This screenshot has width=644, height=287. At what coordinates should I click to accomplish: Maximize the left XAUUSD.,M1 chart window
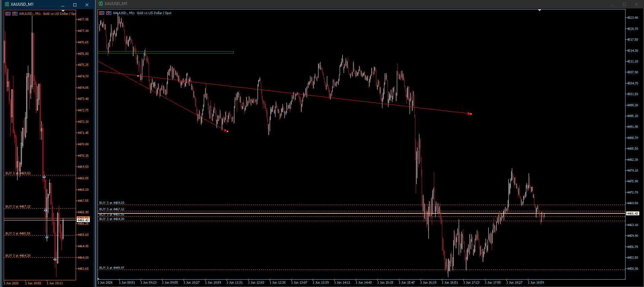pos(75,5)
